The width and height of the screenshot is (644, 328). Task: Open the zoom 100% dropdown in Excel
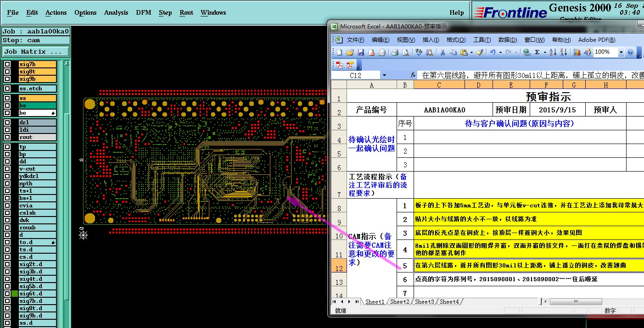621,52
